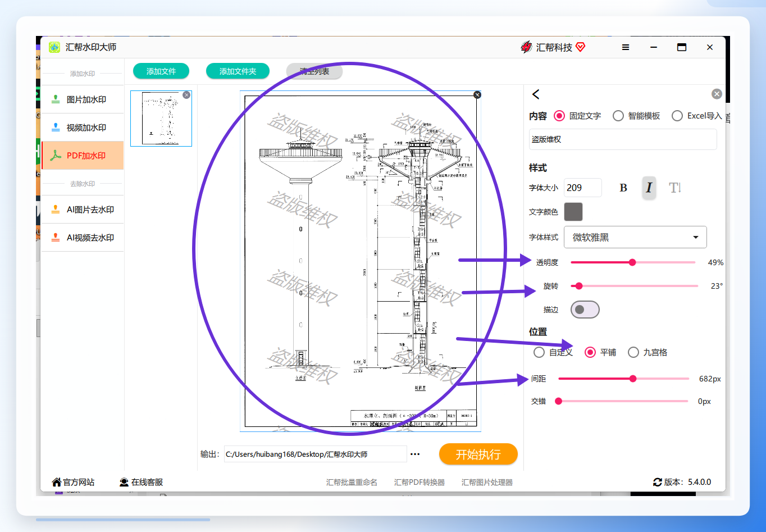Toggle vertical text T icon
This screenshot has height=532, width=766.
pyautogui.click(x=675, y=188)
